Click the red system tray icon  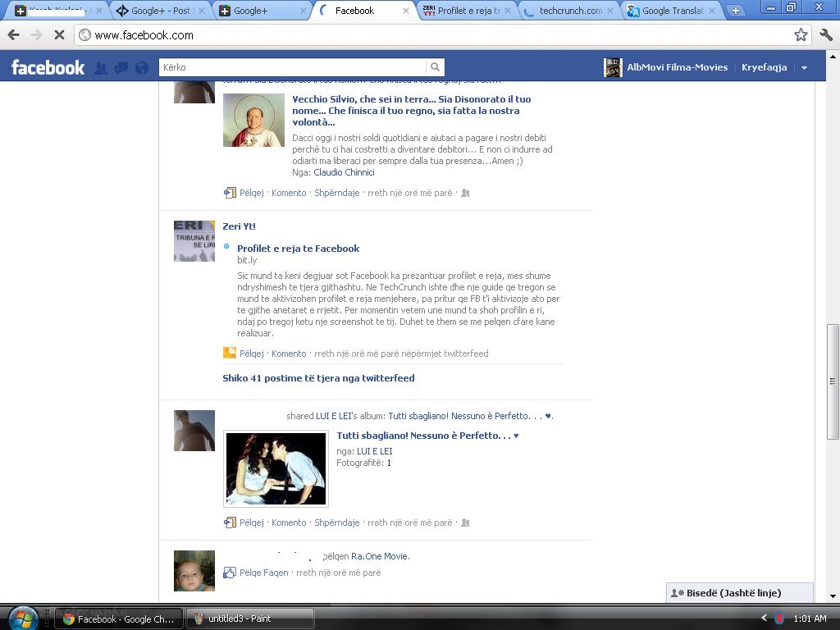tap(779, 619)
